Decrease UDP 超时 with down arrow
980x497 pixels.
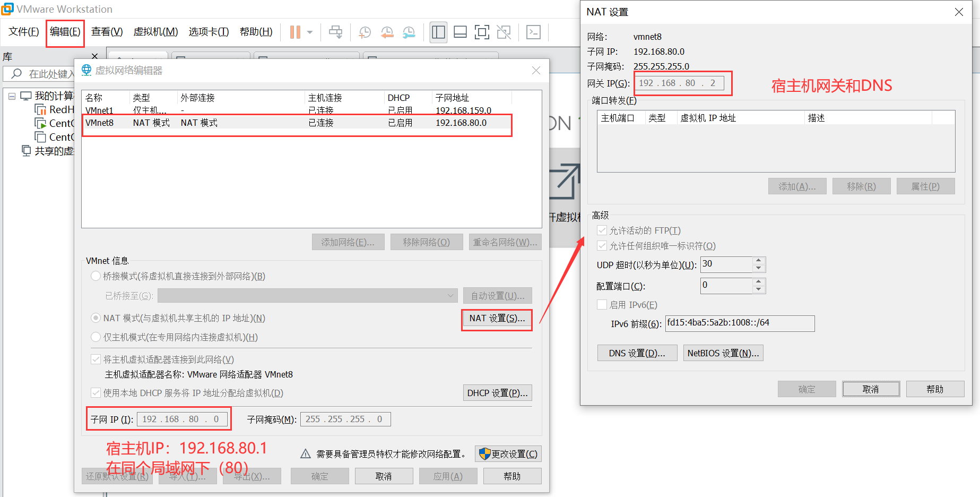[x=759, y=268]
